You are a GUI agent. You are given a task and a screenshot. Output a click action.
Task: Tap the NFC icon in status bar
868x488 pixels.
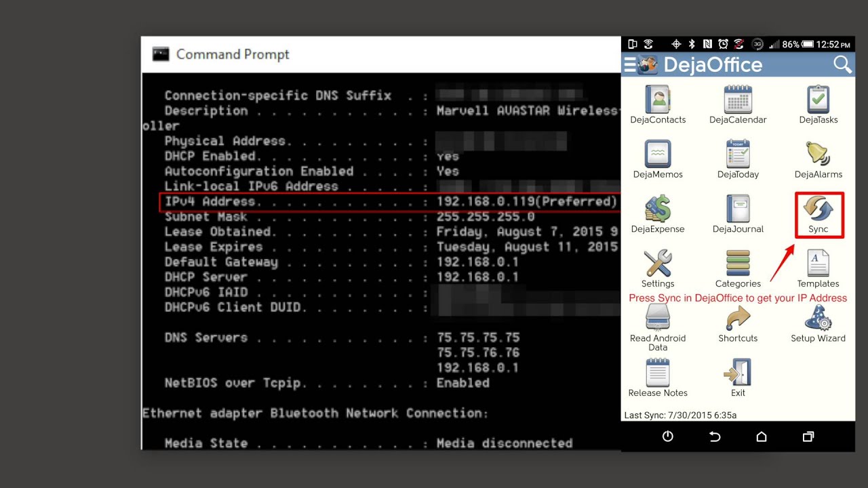[707, 44]
